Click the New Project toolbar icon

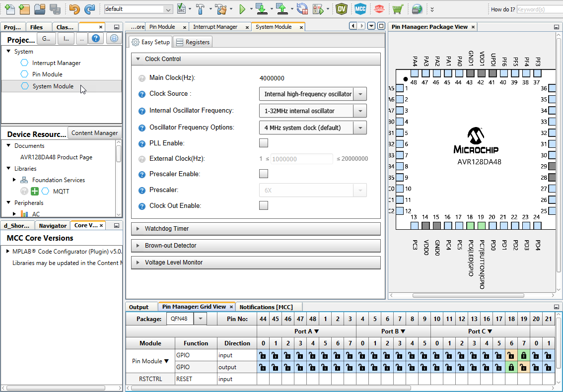23,9
